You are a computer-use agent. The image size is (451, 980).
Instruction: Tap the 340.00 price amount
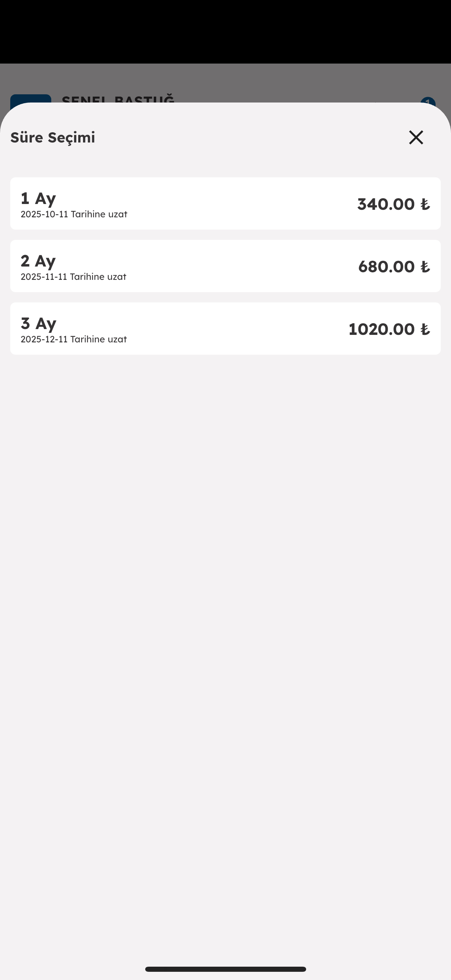[386, 204]
